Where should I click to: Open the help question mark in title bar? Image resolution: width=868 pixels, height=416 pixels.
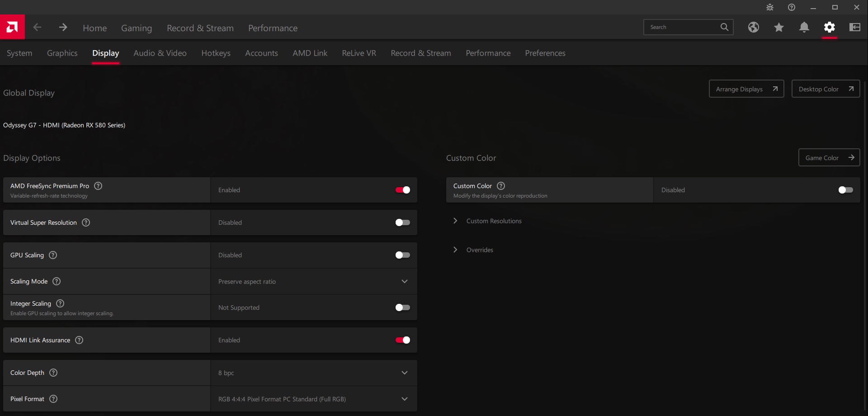pyautogui.click(x=792, y=7)
